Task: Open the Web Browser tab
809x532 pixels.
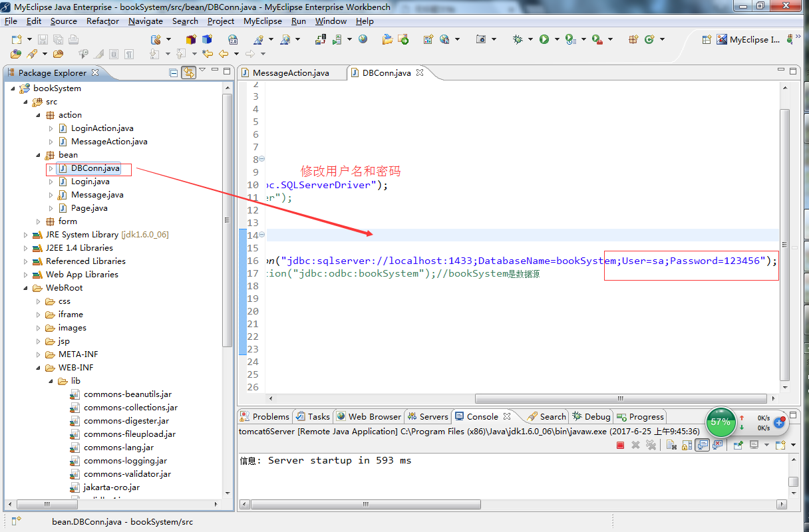Action: pos(369,417)
